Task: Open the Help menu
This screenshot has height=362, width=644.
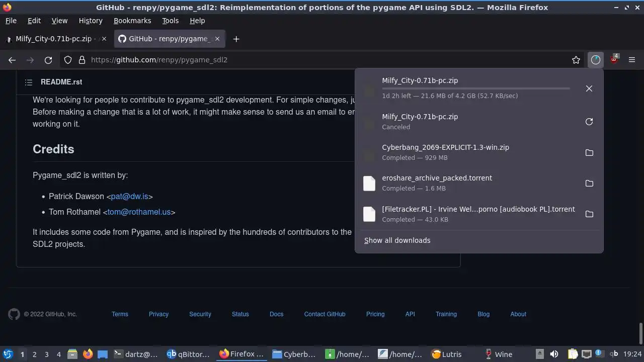Action: [x=197, y=21]
